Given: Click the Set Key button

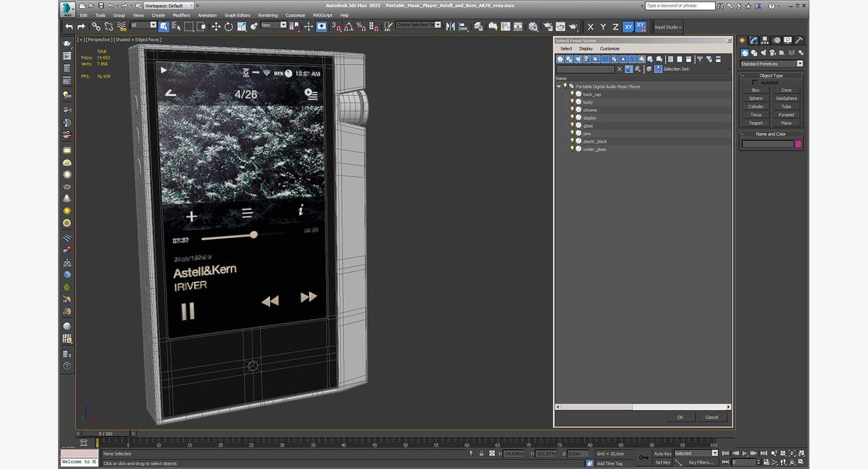Looking at the screenshot, I should (x=663, y=463).
